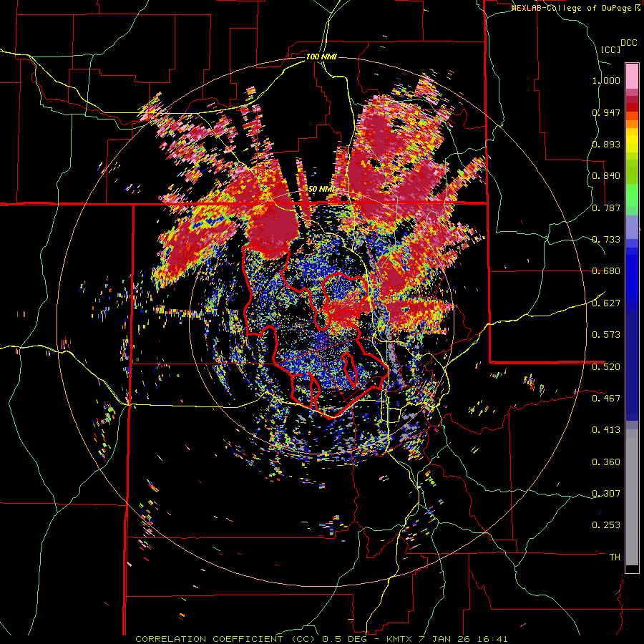Select the 0.840 scale value
Image resolution: width=644 pixels, height=644 pixels.
(606, 176)
